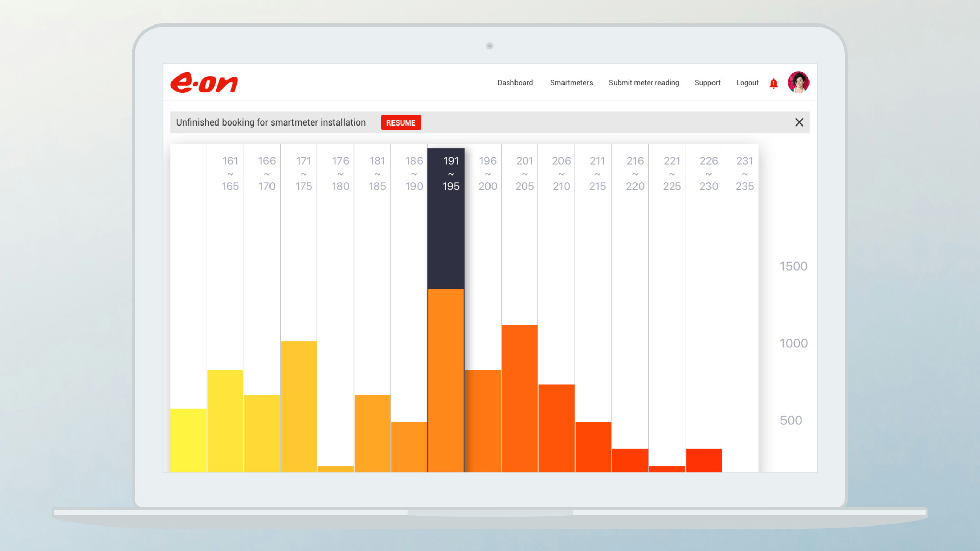This screenshot has width=980, height=551.
Task: Open the Dashboard menu item
Action: (515, 83)
